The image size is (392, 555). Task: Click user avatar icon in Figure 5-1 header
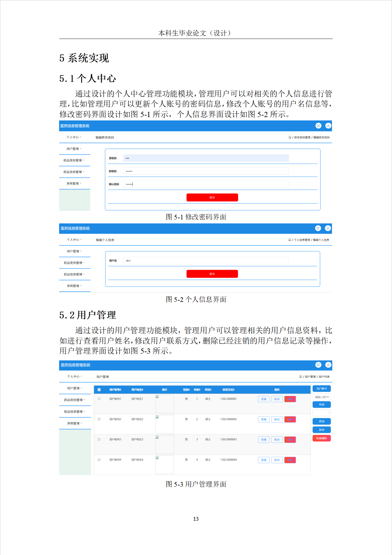(328, 126)
